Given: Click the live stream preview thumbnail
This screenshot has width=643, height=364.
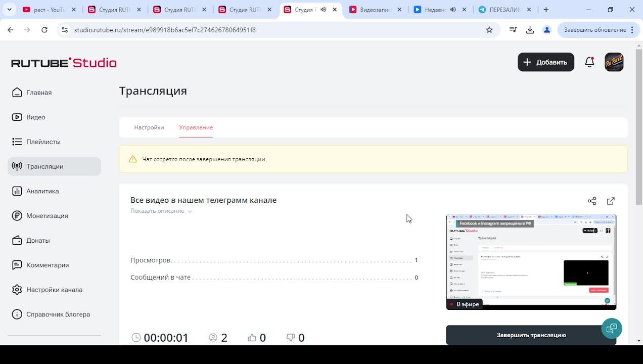Looking at the screenshot, I should (531, 262).
